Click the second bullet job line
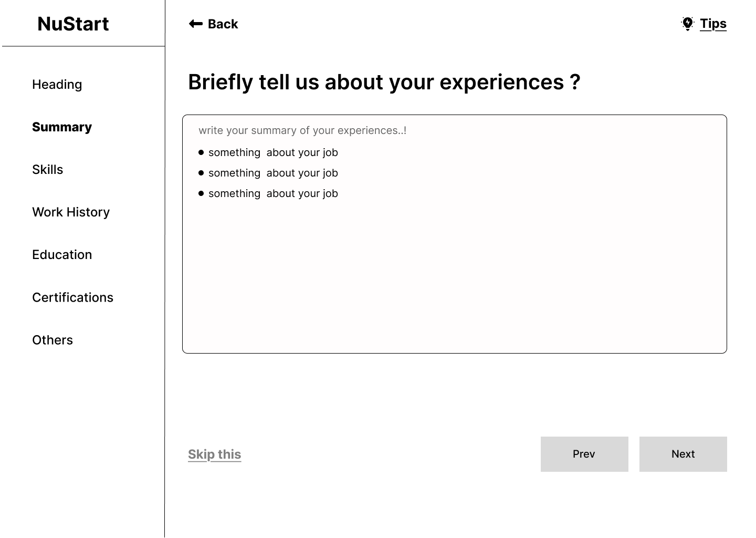 point(273,173)
